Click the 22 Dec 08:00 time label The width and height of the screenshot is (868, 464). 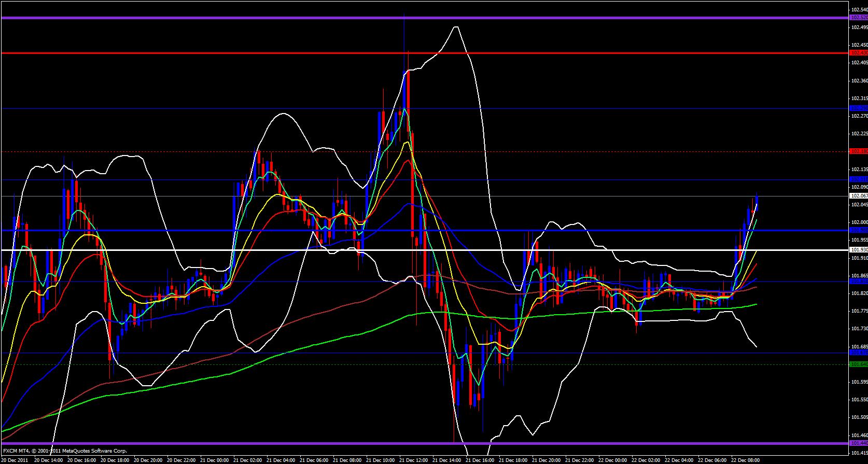[x=745, y=460]
